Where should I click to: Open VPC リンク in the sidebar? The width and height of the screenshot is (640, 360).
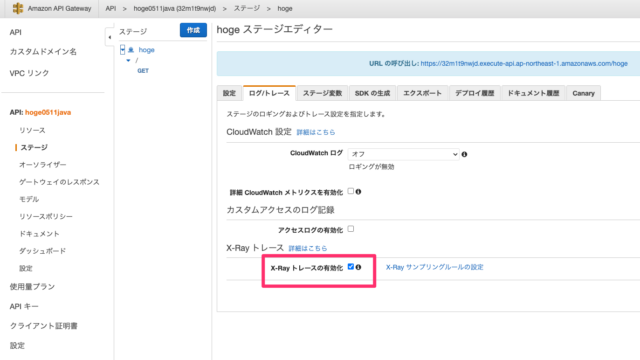tap(29, 73)
